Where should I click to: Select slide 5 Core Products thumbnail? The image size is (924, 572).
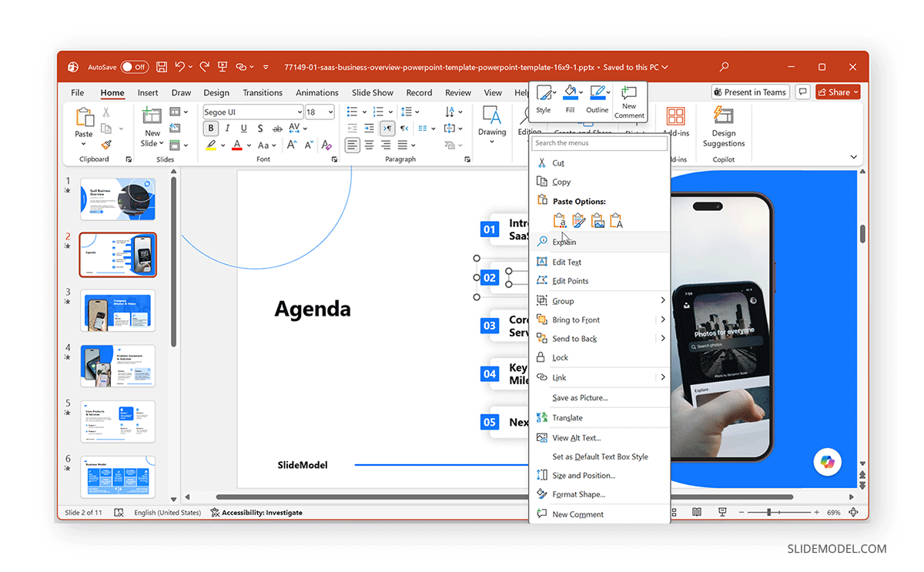118,421
